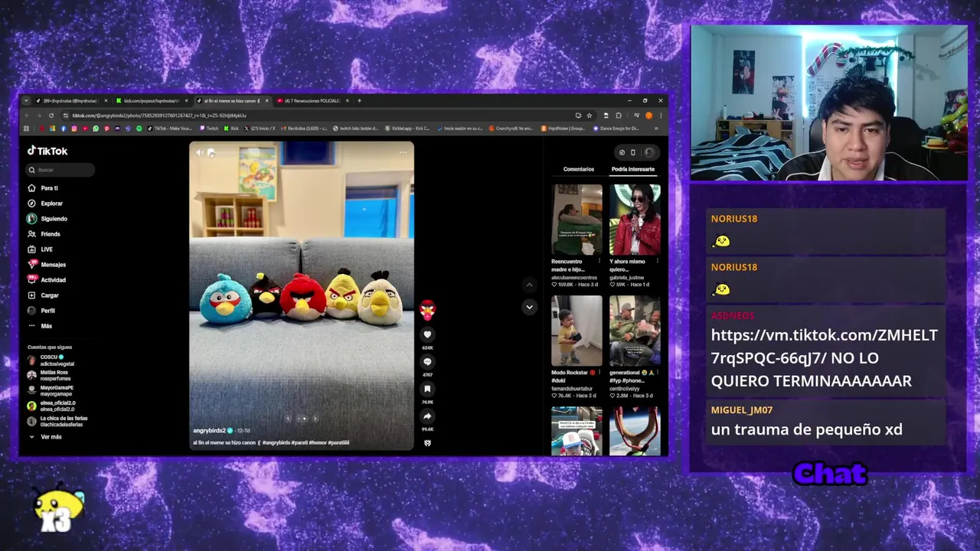The image size is (980, 551).
Task: Toggle the post mute speaker icon
Action: (200, 153)
